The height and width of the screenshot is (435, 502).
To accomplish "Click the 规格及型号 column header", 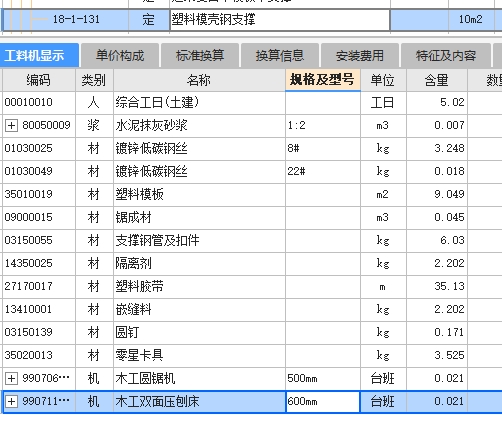I will [x=323, y=80].
